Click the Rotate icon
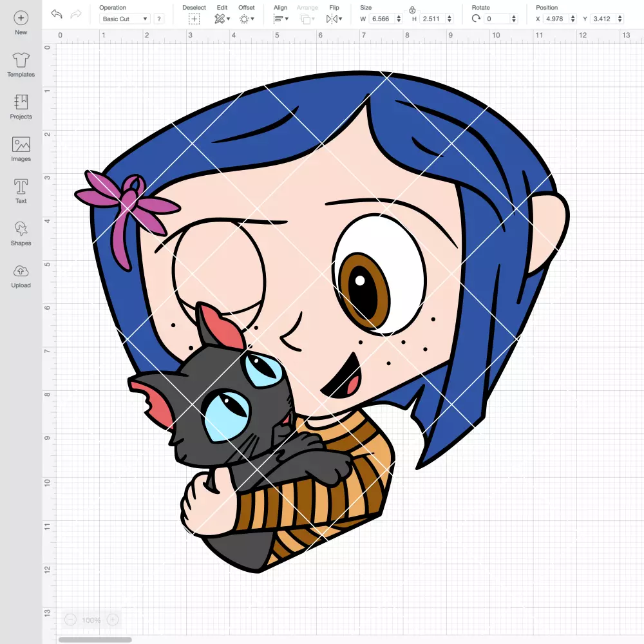The image size is (644, 644). click(x=476, y=19)
